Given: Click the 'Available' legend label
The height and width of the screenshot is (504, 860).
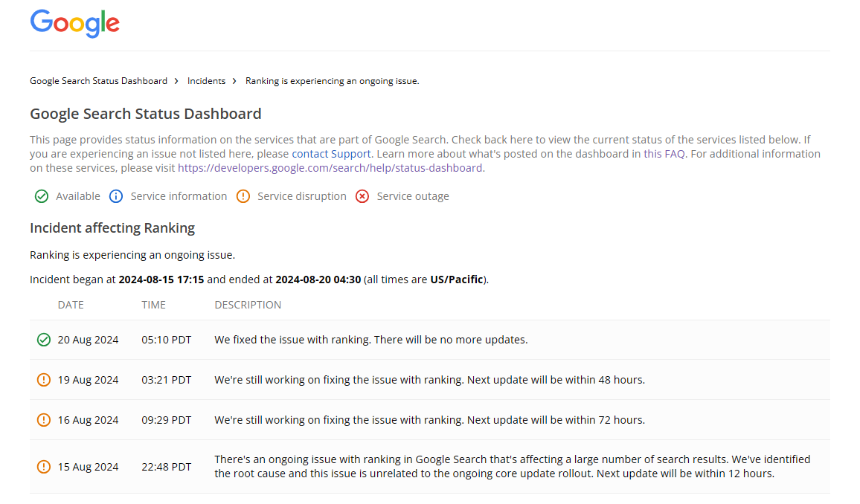Looking at the screenshot, I should tap(78, 197).
